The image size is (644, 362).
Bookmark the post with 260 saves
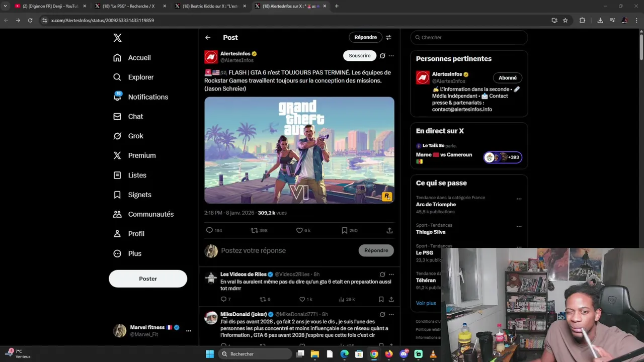tap(349, 230)
